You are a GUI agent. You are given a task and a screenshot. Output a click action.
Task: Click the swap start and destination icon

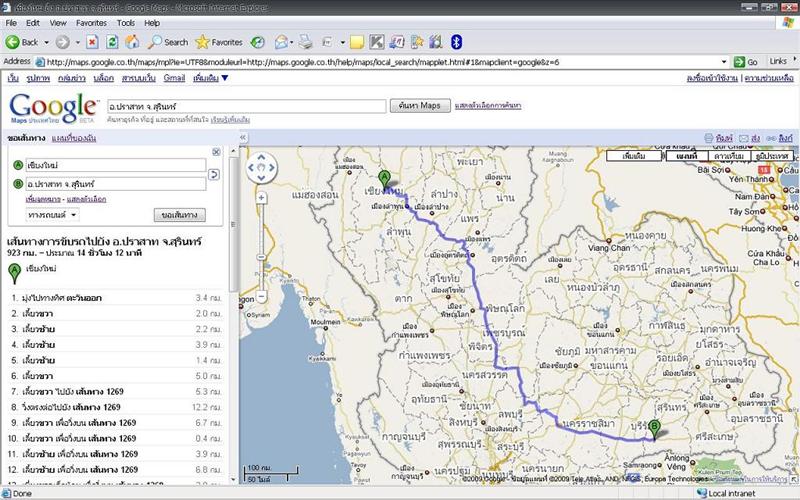214,175
